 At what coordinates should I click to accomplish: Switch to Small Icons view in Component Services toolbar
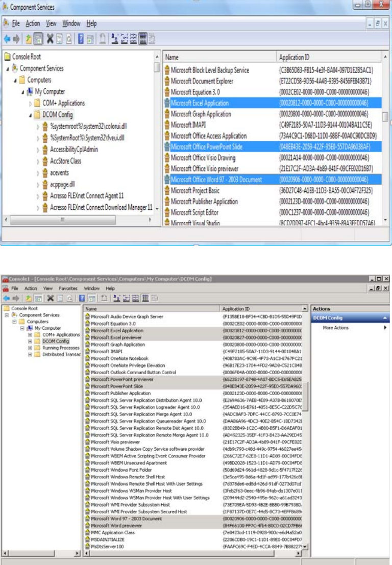pos(125,39)
